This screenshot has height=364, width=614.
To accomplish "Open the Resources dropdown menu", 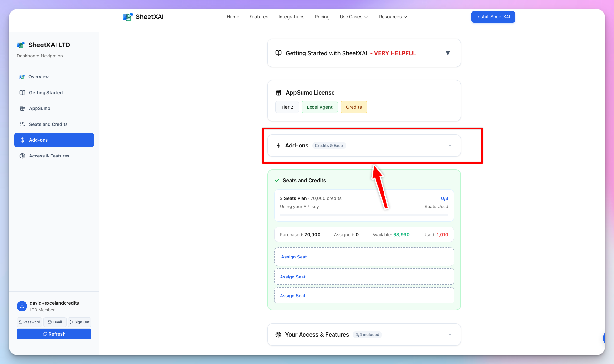I will coord(393,17).
